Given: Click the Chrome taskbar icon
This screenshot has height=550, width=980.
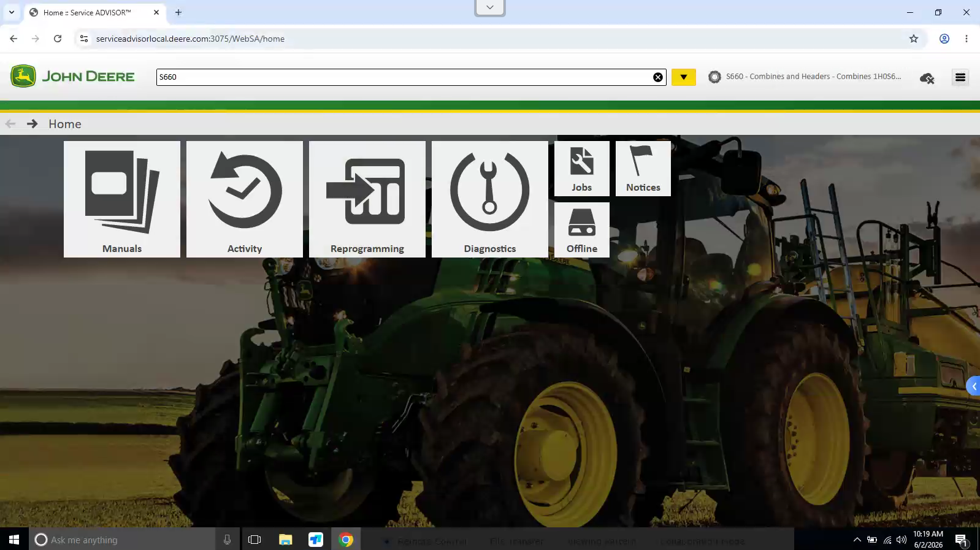Looking at the screenshot, I should [346, 540].
